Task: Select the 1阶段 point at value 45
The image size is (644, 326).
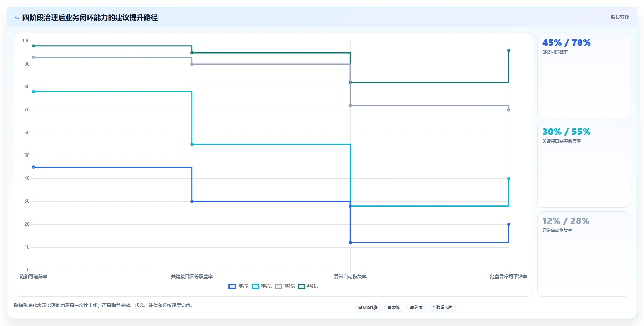Action: [34, 167]
